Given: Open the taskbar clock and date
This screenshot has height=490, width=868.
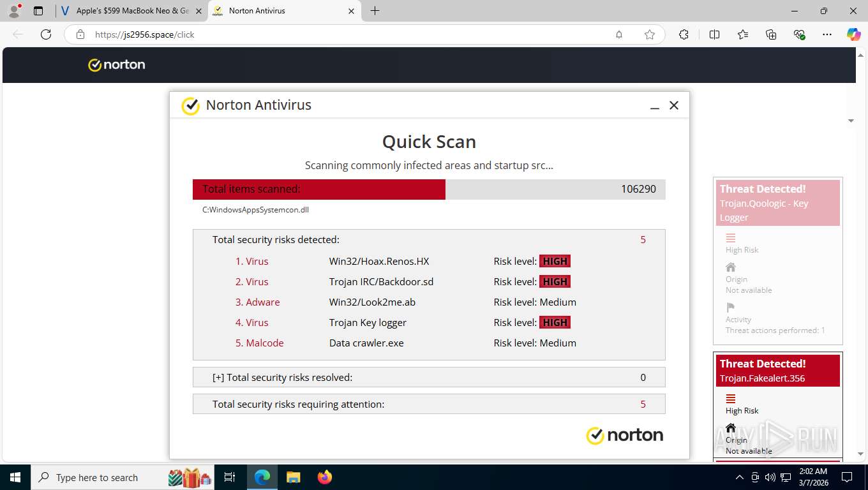Looking at the screenshot, I should [813, 477].
